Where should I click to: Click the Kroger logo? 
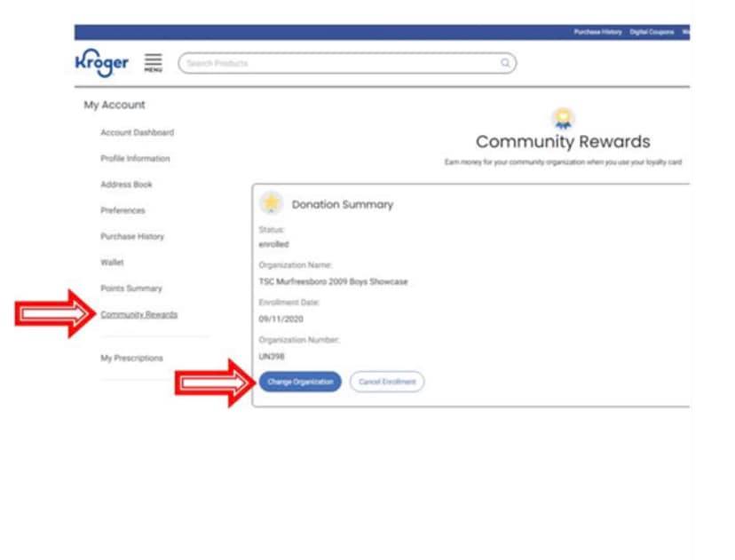pyautogui.click(x=102, y=63)
